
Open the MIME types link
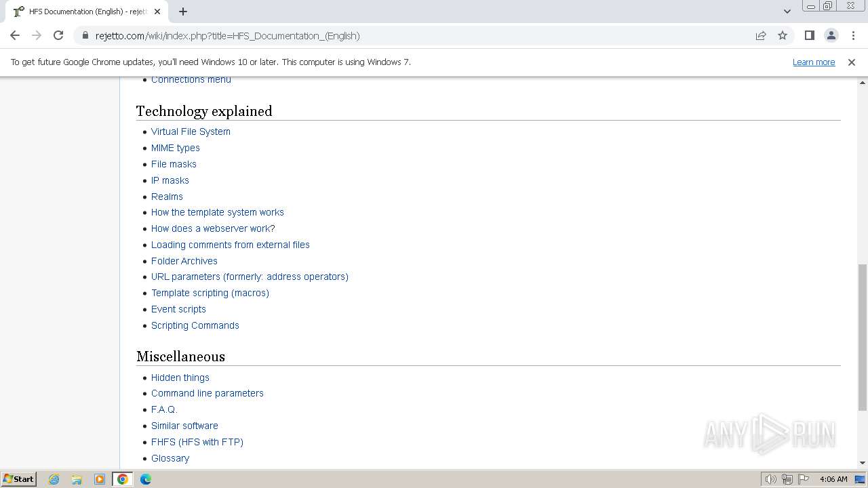[175, 148]
